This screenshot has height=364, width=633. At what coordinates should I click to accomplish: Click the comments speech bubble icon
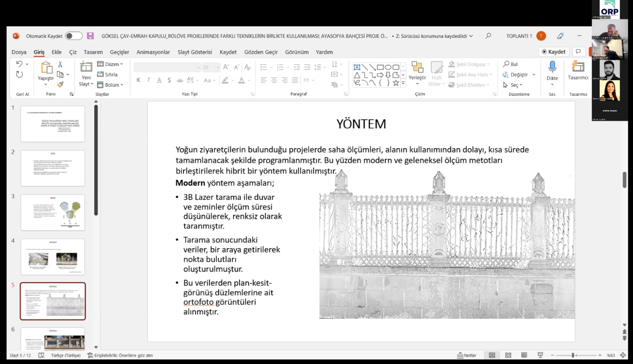click(x=579, y=51)
